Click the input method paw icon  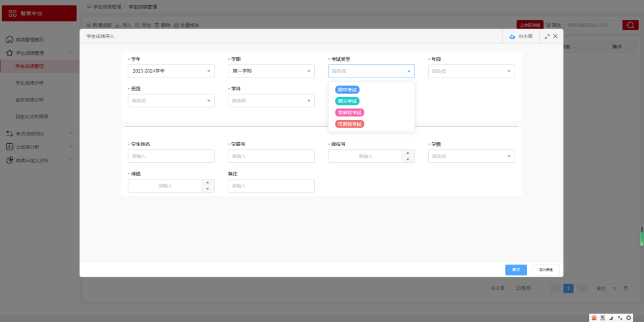click(x=594, y=318)
